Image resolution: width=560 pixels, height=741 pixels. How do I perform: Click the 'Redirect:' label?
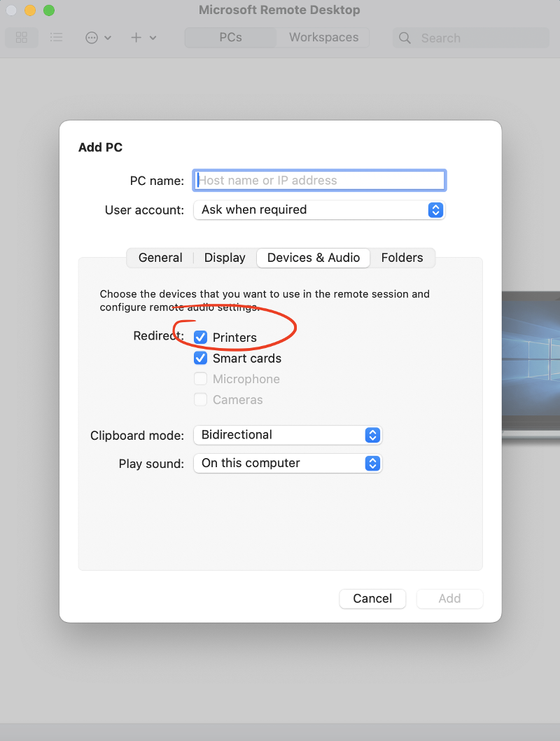click(159, 336)
